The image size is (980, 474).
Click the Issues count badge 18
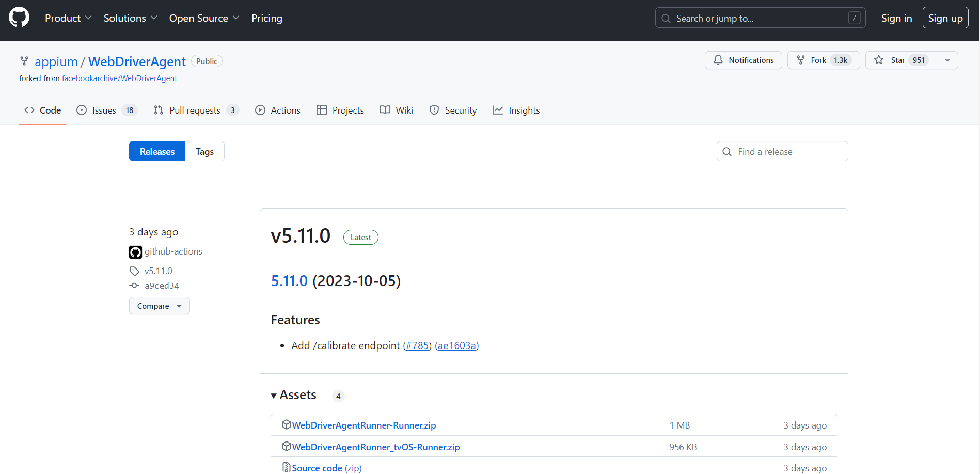click(x=130, y=110)
